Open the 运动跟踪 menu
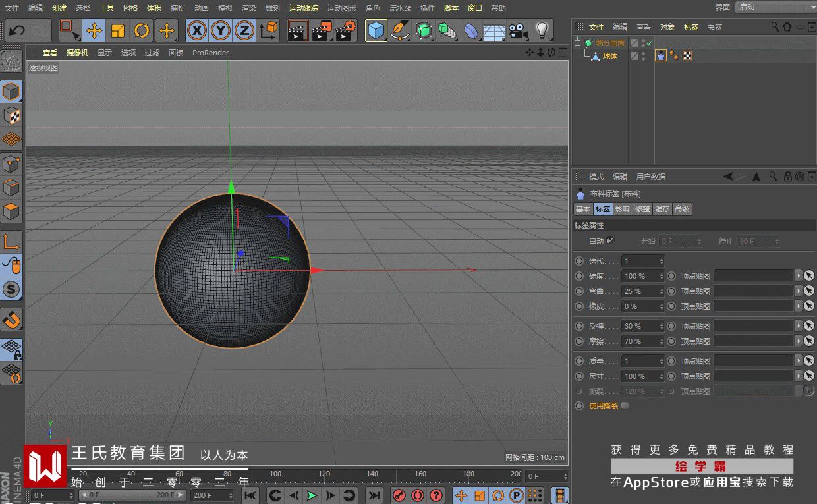817x504 pixels. pyautogui.click(x=304, y=8)
